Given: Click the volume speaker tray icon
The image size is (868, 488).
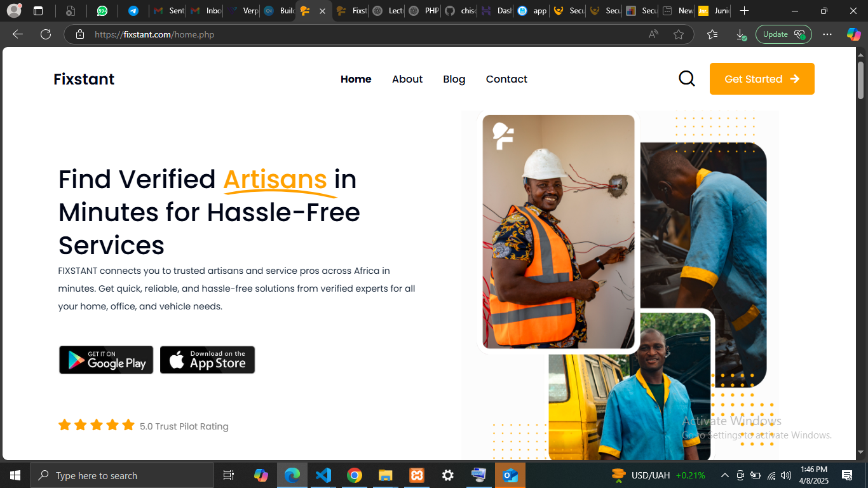Looking at the screenshot, I should [x=786, y=475].
